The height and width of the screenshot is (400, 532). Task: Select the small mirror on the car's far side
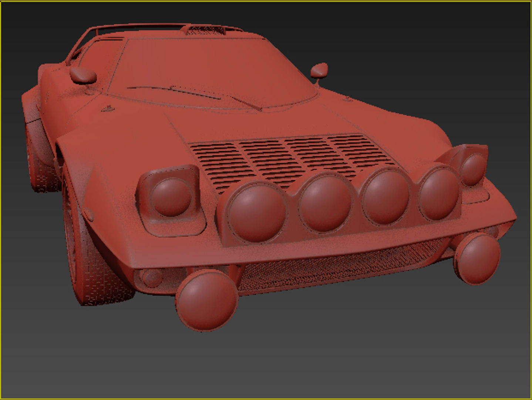point(319,70)
